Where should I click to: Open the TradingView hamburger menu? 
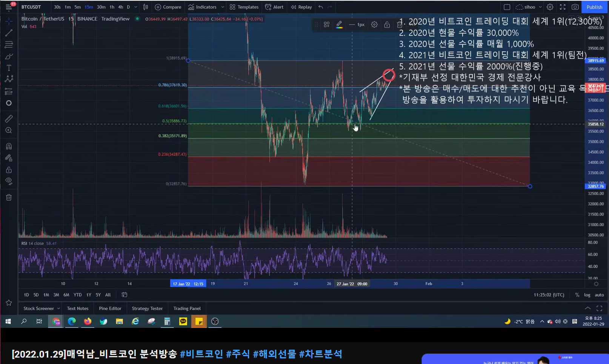(9, 7)
